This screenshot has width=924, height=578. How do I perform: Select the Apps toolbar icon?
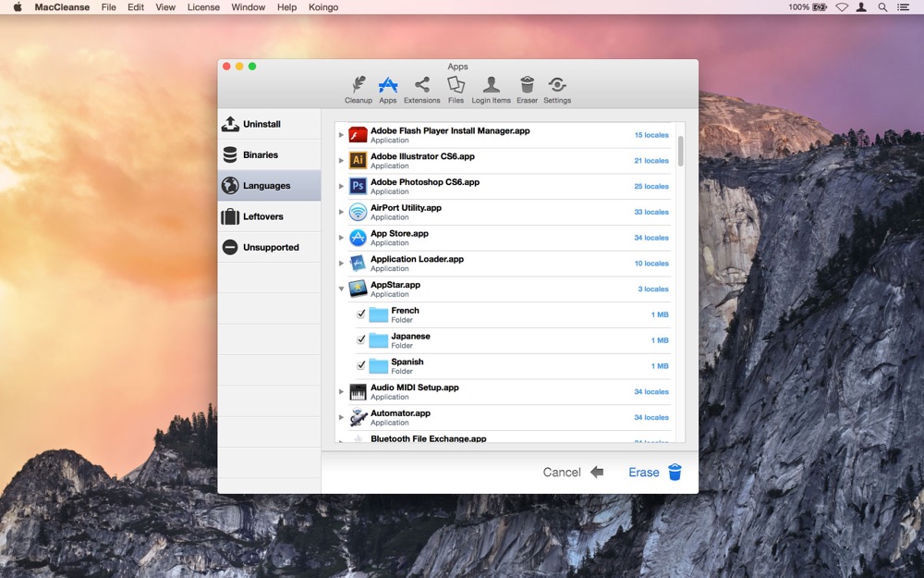388,91
